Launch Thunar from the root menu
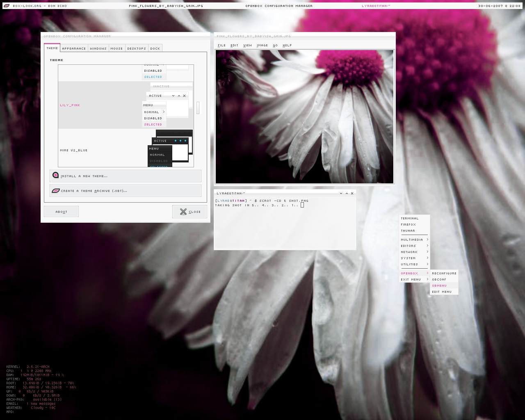 414,231
